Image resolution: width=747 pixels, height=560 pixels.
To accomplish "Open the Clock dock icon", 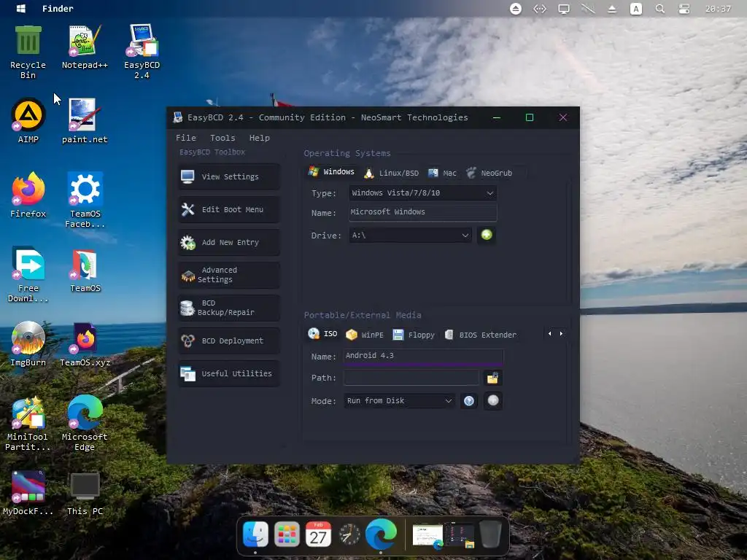I will click(x=349, y=534).
